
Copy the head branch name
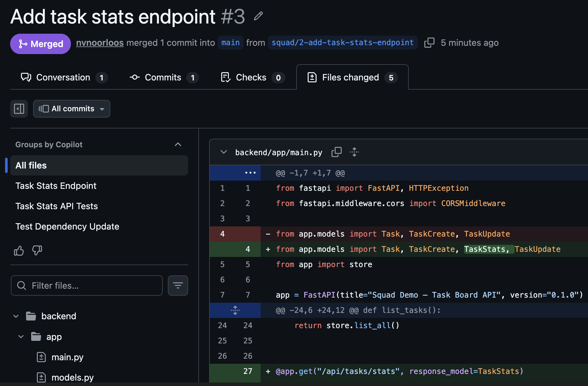429,43
